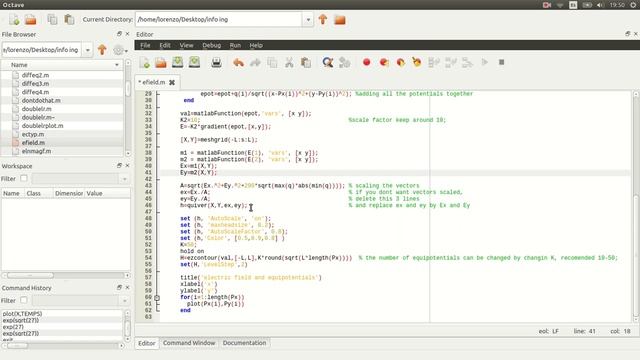Switch to the Command Window tab
The width and height of the screenshot is (640, 360).
(189, 343)
